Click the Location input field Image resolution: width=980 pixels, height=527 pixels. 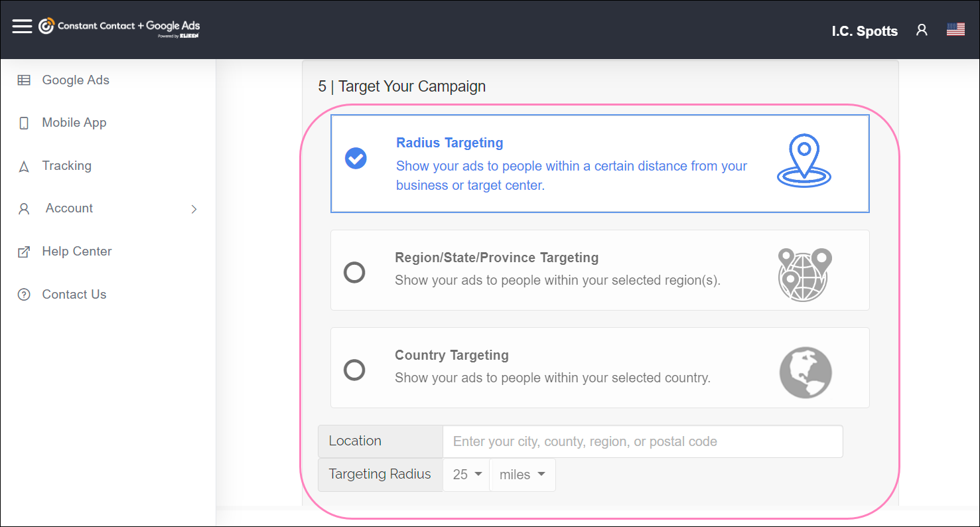(643, 441)
